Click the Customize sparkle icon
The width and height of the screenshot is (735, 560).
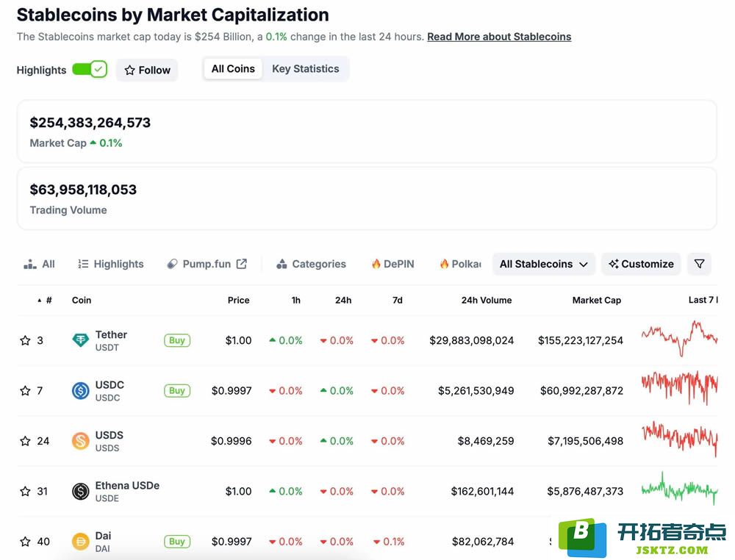point(614,264)
